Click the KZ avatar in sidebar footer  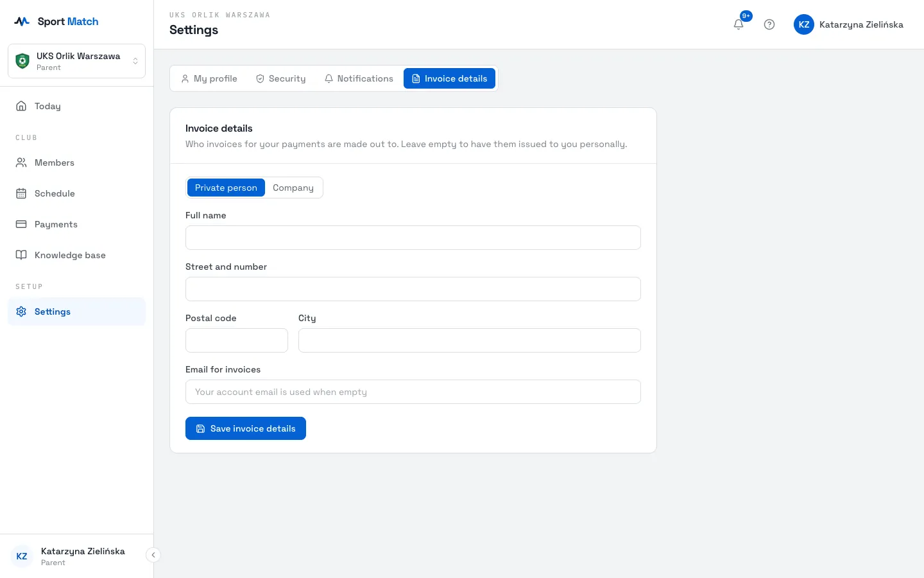click(22, 556)
